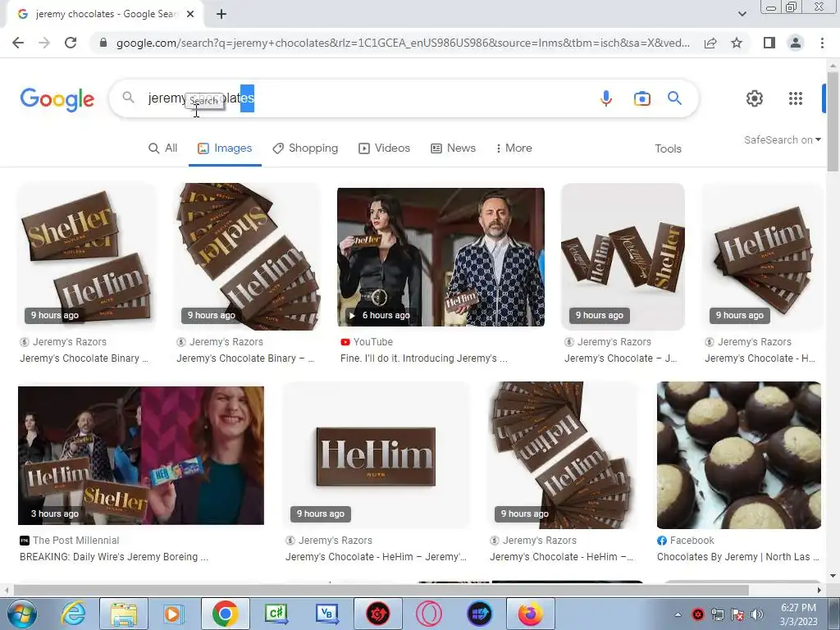
Task: Click the browser forward arrow
Action: pyautogui.click(x=44, y=43)
